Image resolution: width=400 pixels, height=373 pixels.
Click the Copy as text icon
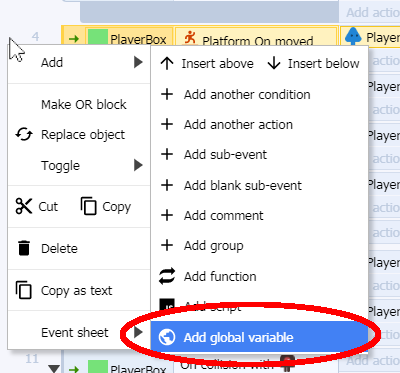tap(24, 290)
